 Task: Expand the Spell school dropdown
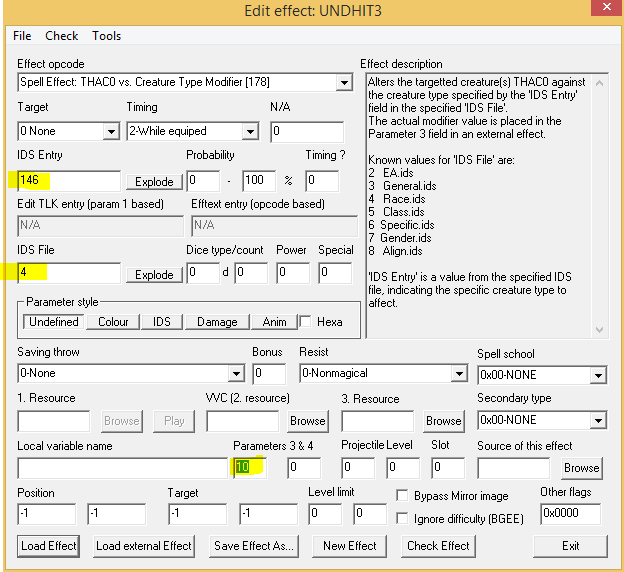(x=598, y=375)
